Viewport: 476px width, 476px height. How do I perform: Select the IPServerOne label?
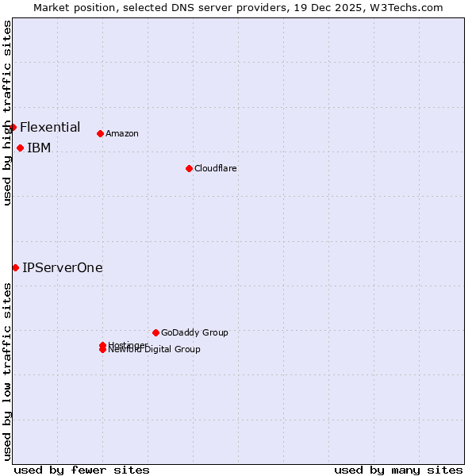click(63, 267)
